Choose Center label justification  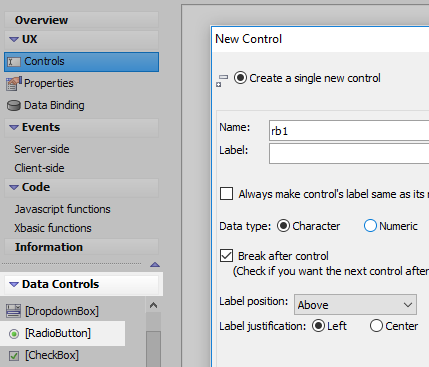[376, 326]
